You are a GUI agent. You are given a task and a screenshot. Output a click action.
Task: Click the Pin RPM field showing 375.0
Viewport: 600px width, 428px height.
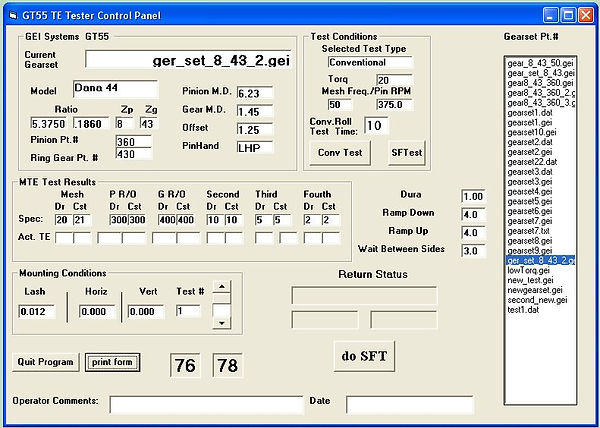[x=395, y=105]
